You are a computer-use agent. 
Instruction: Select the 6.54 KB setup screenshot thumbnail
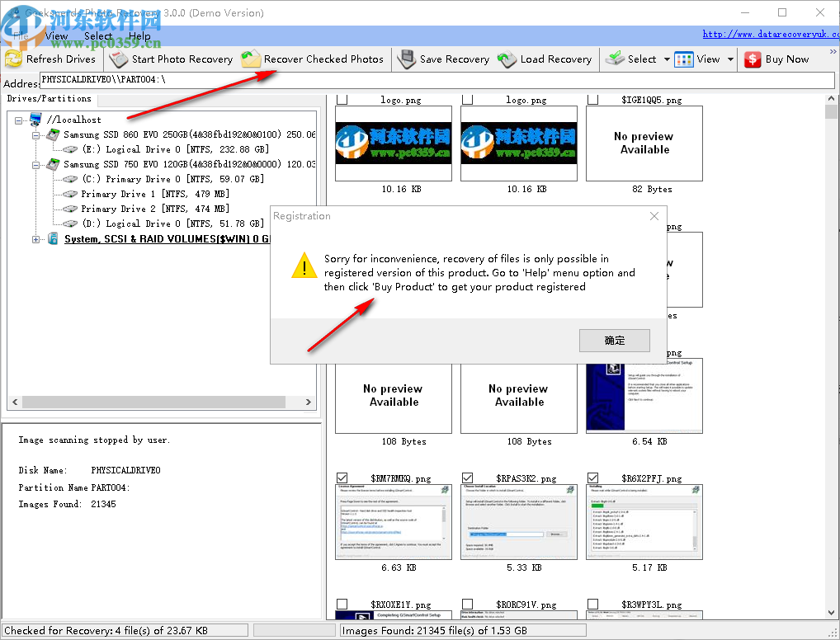point(644,395)
